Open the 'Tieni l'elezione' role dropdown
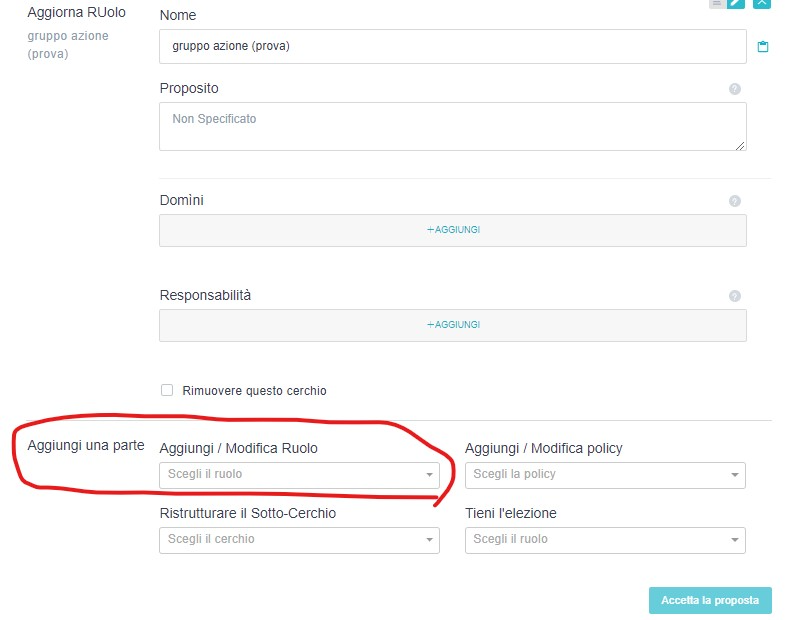 [605, 540]
